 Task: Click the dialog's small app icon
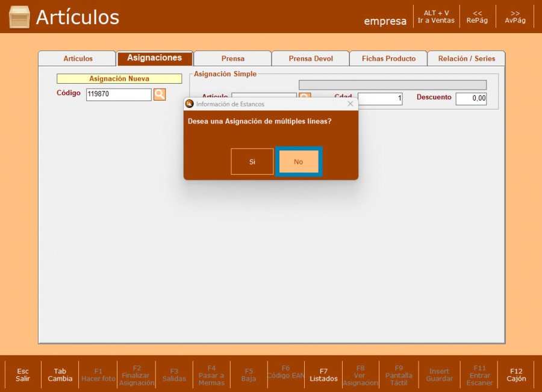[190, 104]
